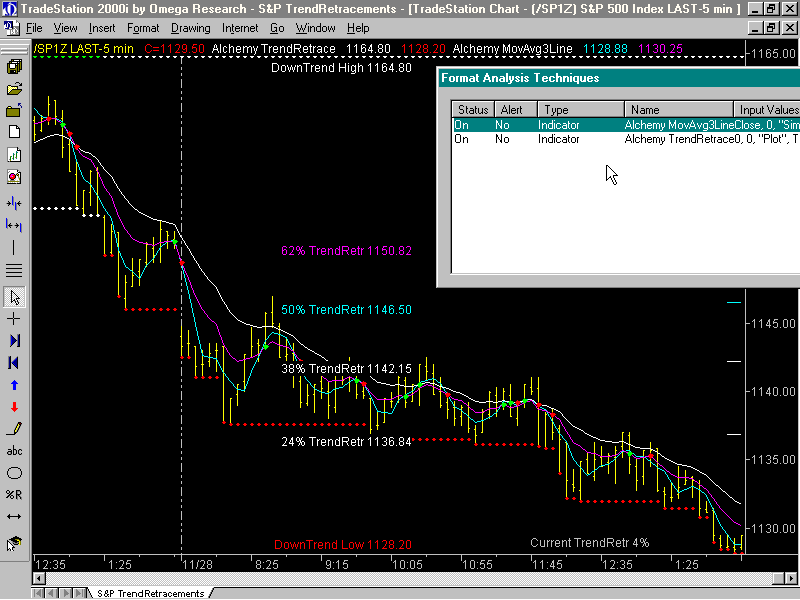Go to last workspace tab with the last-tab button

click(x=81, y=593)
